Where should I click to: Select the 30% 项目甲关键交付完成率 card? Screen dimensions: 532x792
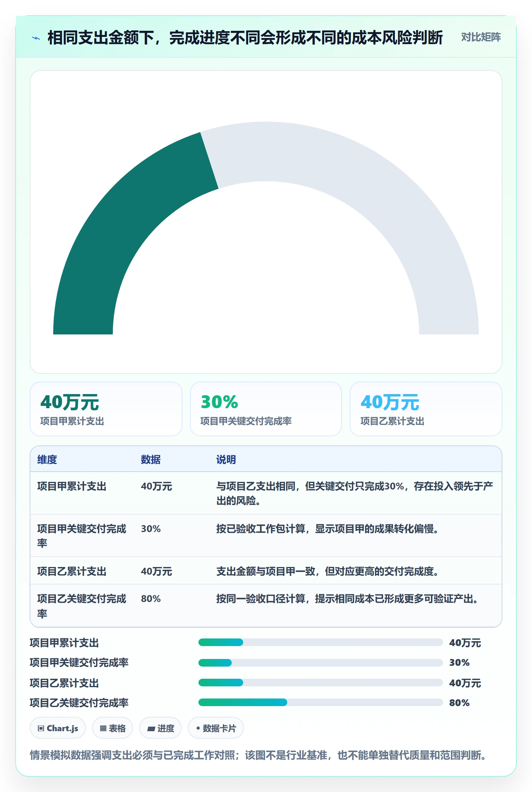[266, 409]
